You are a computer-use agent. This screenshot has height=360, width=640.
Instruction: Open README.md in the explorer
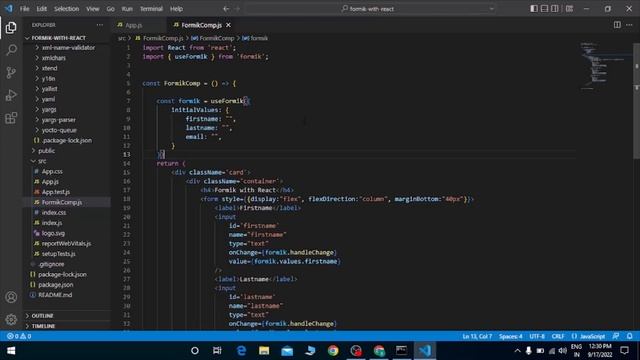55,295
